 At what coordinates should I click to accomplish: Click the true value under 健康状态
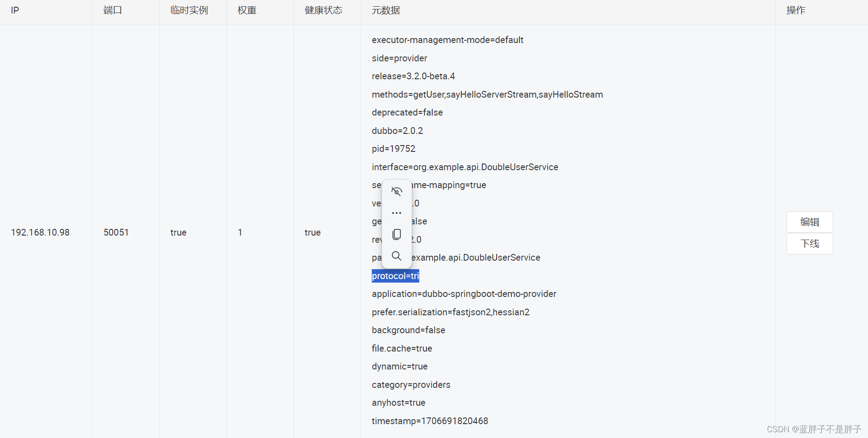tap(313, 232)
